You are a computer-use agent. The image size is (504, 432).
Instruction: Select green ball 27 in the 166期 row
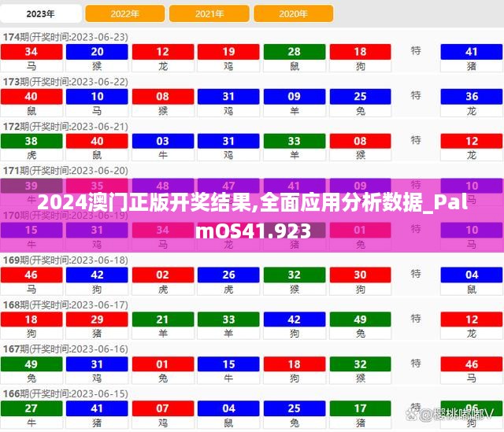31,408
